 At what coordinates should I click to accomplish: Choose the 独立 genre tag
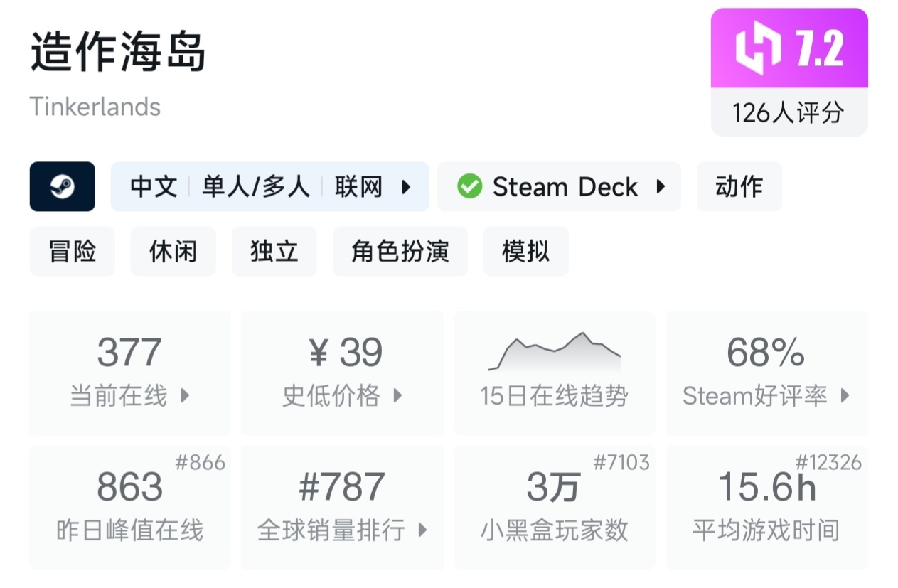tap(274, 252)
